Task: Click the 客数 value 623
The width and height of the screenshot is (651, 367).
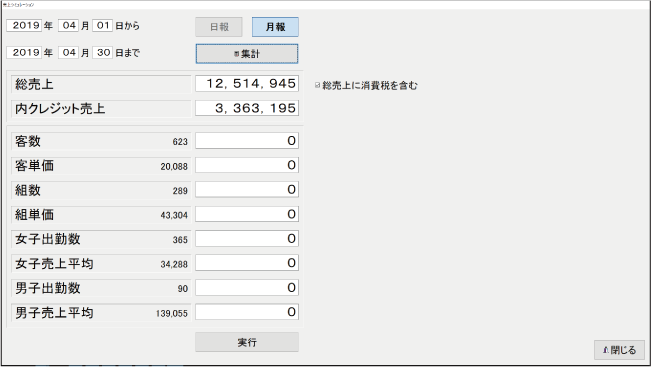Action: click(x=180, y=142)
